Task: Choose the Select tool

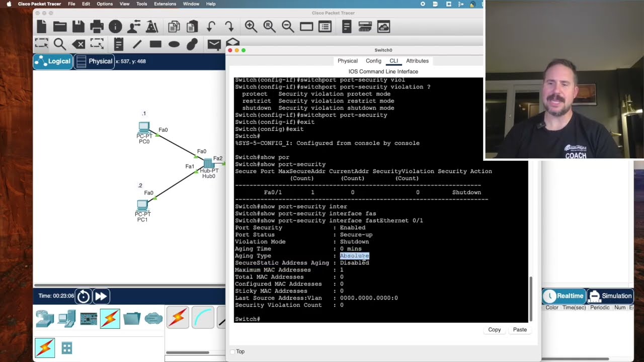Action: [41, 44]
